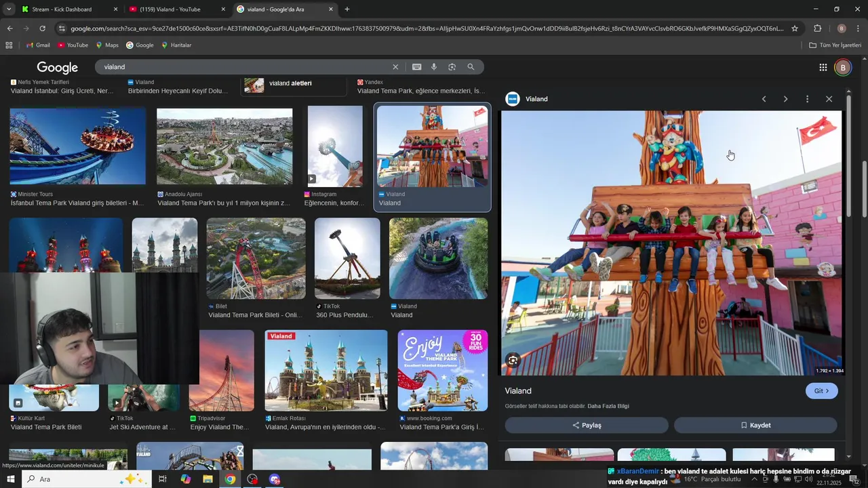
Task: Open the Vialand river rapids raft thumbnail
Action: point(438,258)
